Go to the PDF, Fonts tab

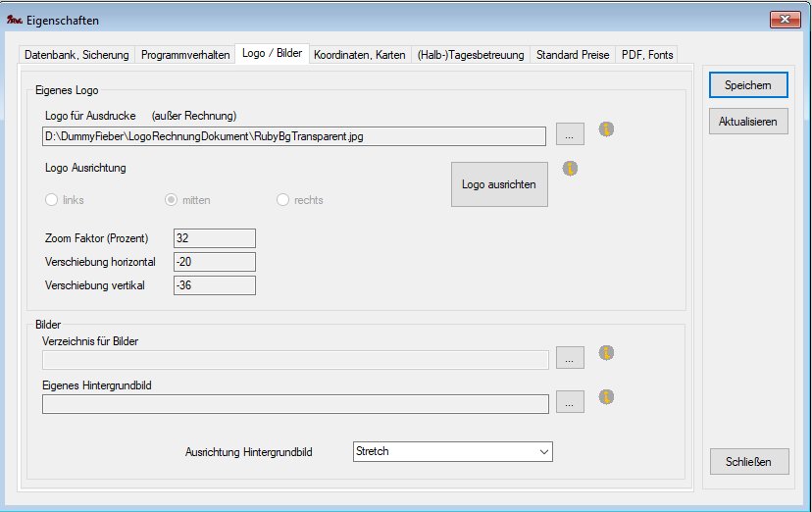647,55
